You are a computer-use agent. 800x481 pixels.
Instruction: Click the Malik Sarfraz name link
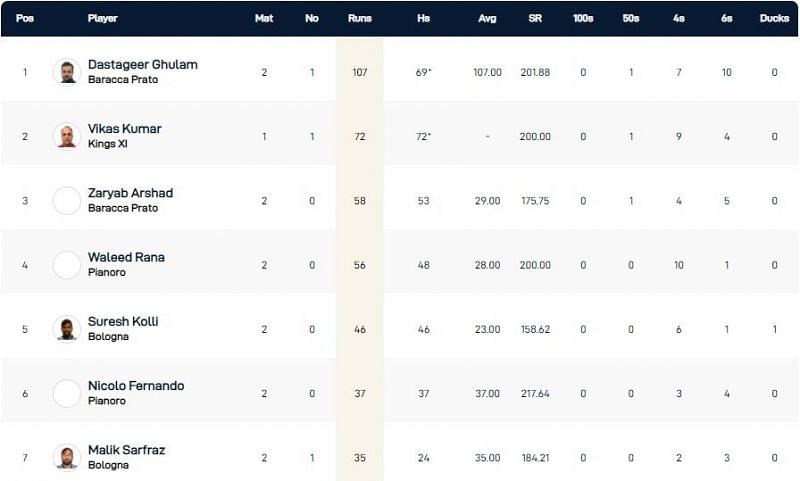coord(127,450)
